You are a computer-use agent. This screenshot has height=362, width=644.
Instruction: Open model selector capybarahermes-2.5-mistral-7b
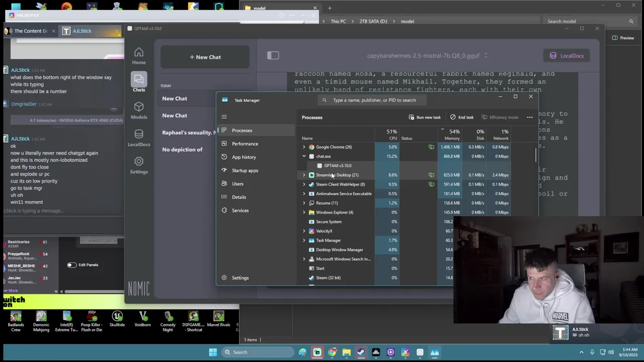click(x=427, y=56)
